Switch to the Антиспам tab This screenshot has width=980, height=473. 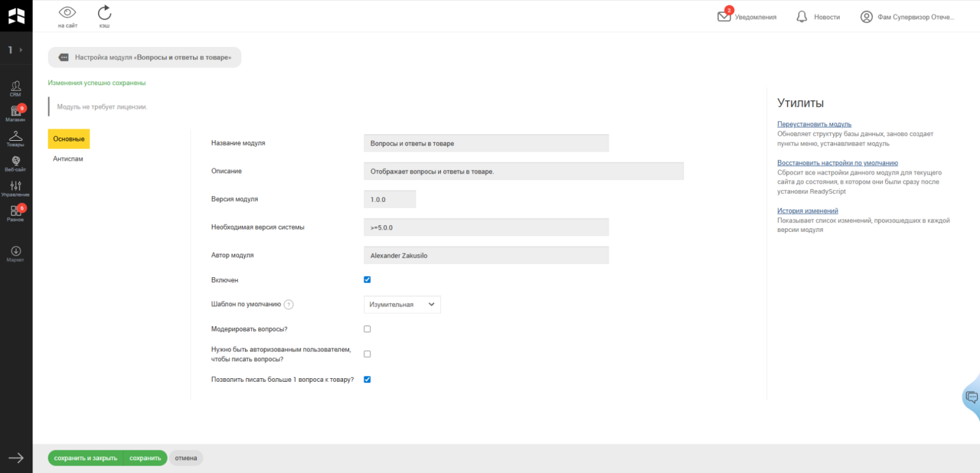[68, 159]
